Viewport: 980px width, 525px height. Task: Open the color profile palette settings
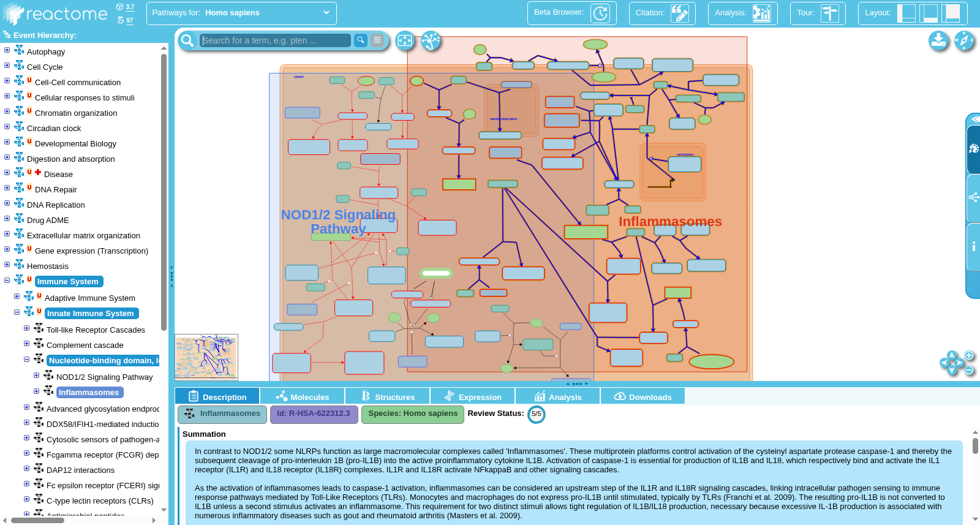[973, 148]
